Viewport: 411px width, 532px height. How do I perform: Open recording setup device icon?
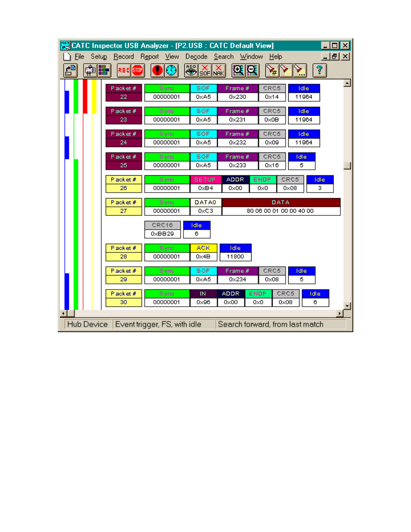pos(90,70)
